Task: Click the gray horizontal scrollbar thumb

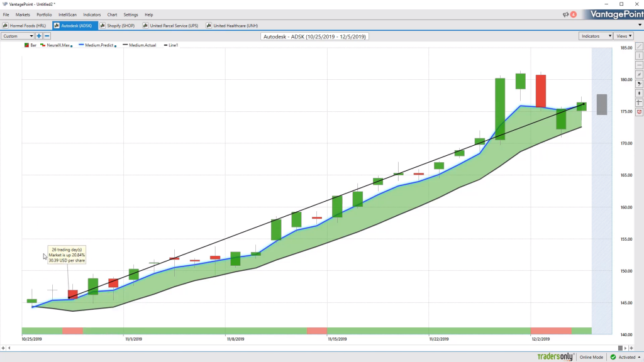Action: [x=620, y=348]
